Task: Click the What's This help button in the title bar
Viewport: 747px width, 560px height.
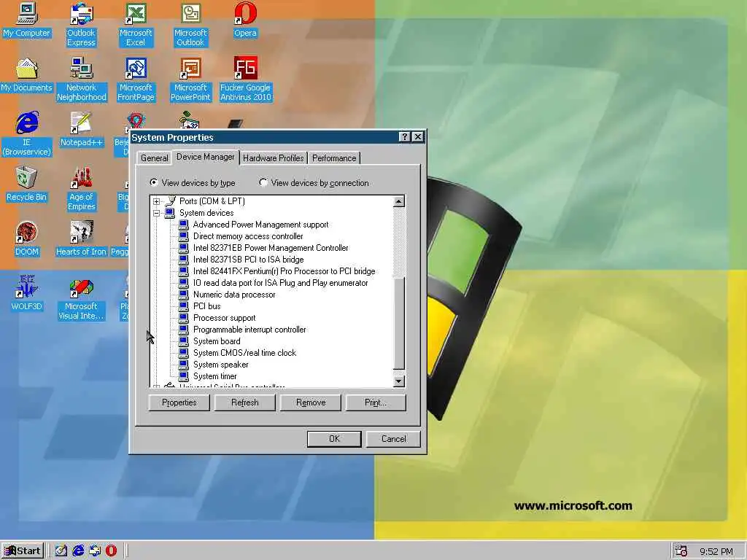Action: [x=404, y=137]
